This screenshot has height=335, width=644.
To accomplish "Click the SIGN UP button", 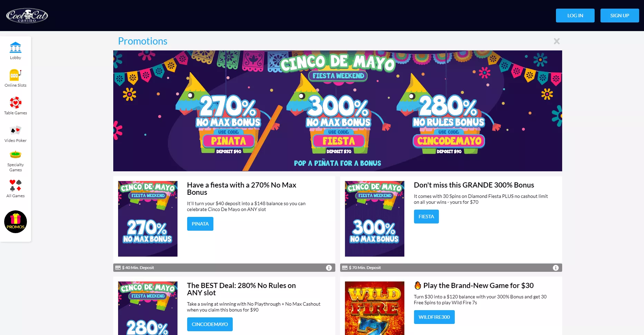I will 620,16.
